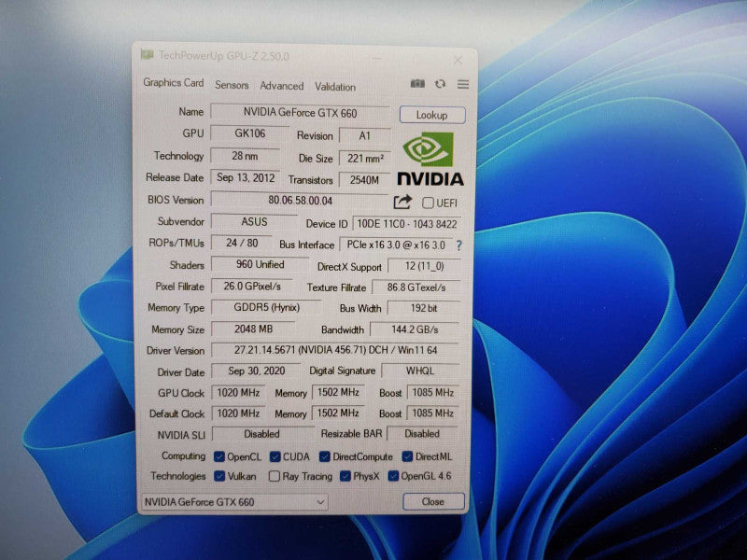Click the Transistors value 2540M
The image size is (747, 560).
coord(364,180)
